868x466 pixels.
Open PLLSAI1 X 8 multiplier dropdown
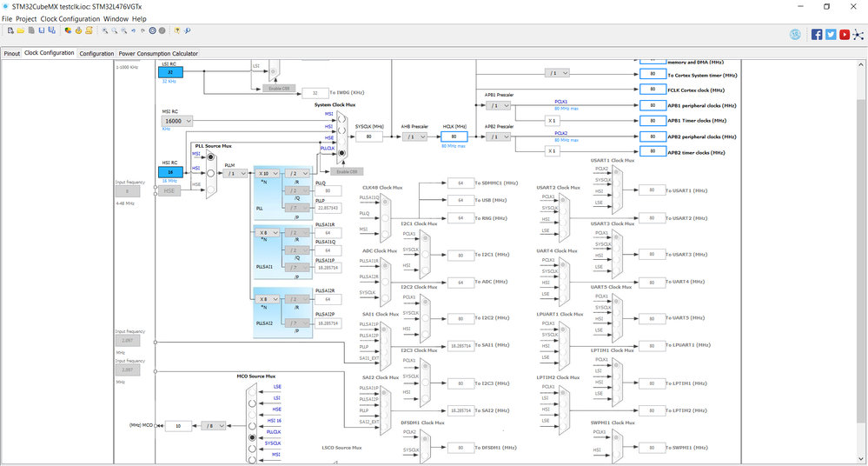point(268,233)
